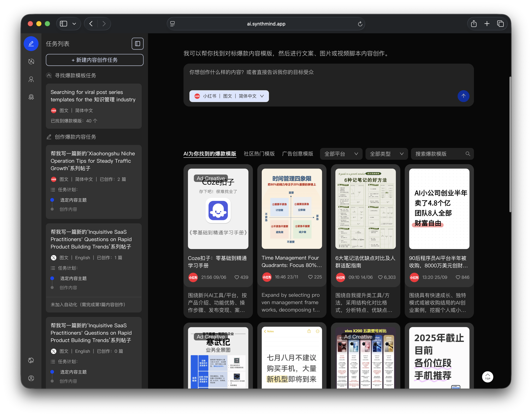The width and height of the screenshot is (532, 416).
Task: Select 创作内容 step in Xiaohongshu Niche task
Action: click(x=68, y=209)
